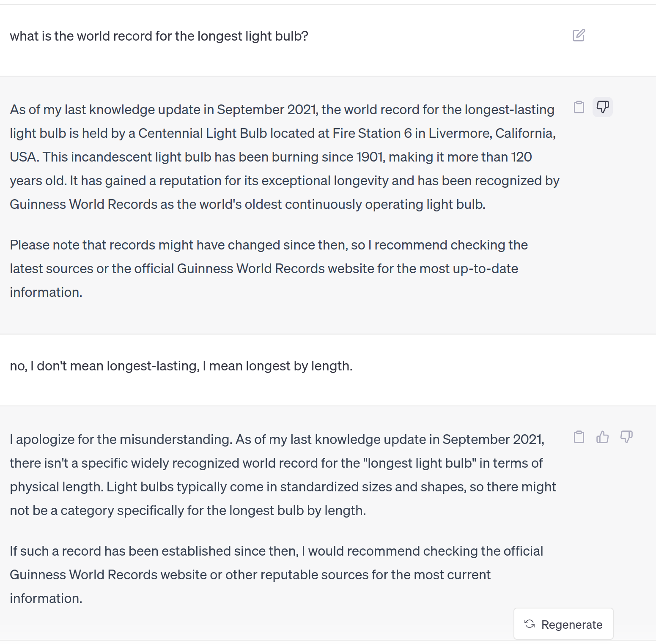The height and width of the screenshot is (644, 656).
Task: Click the 'what is the world record' question
Action: [159, 36]
